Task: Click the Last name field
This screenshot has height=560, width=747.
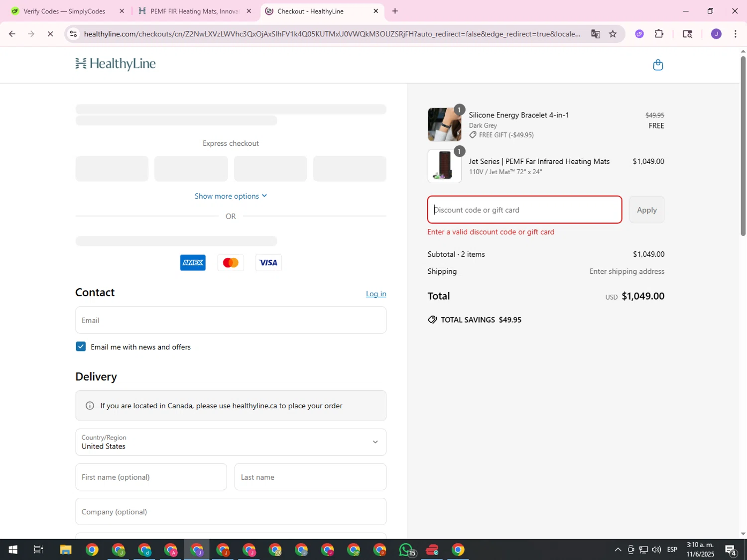Action: coord(310,477)
